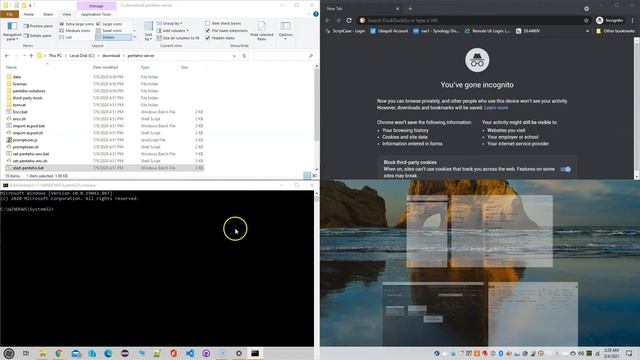The width and height of the screenshot is (640, 360).
Task: Expand the address bar history dropdown
Action: coord(234,56)
